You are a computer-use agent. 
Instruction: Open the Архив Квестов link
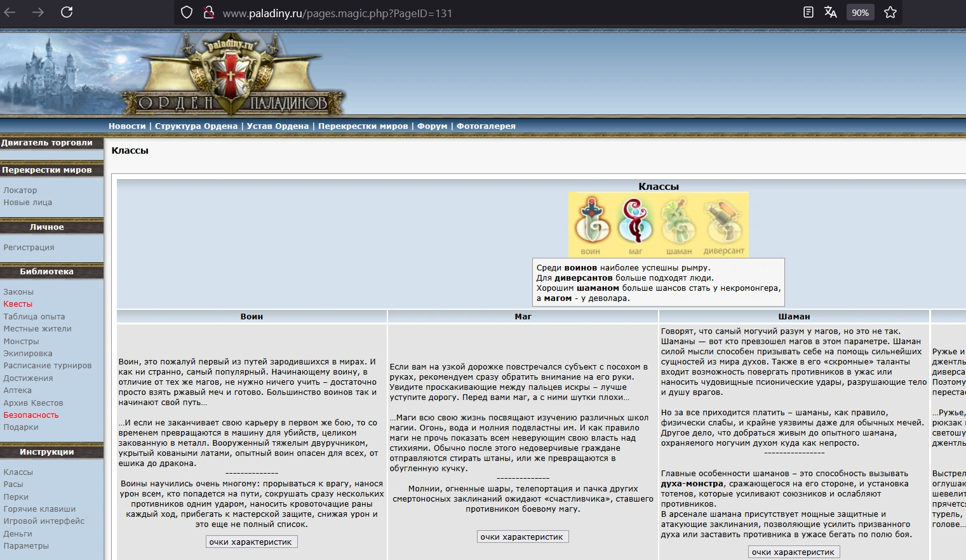pyautogui.click(x=34, y=403)
